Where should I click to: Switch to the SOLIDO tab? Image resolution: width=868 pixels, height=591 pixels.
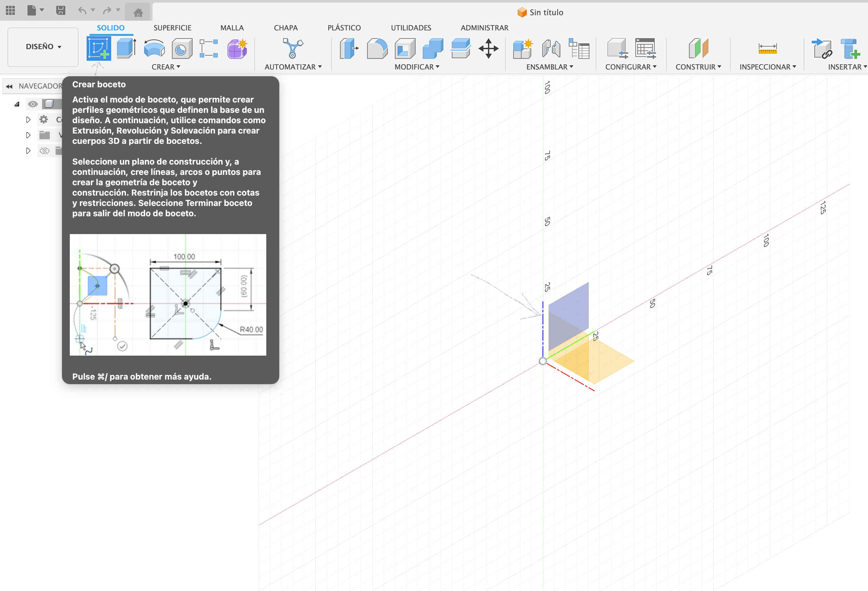(111, 28)
